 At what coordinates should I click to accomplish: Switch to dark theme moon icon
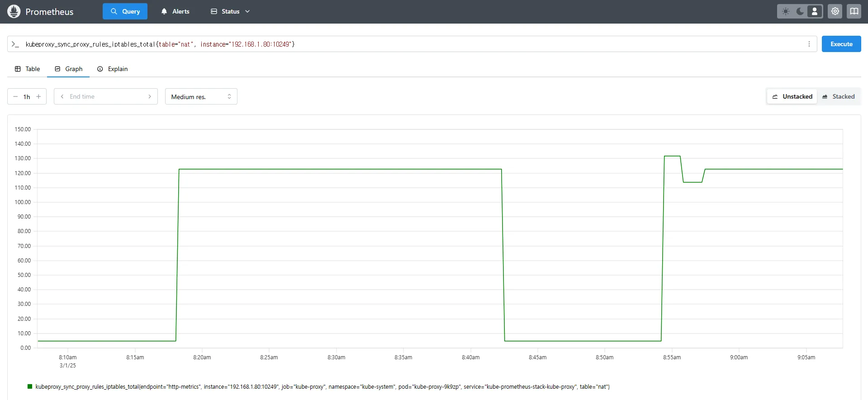coord(800,11)
